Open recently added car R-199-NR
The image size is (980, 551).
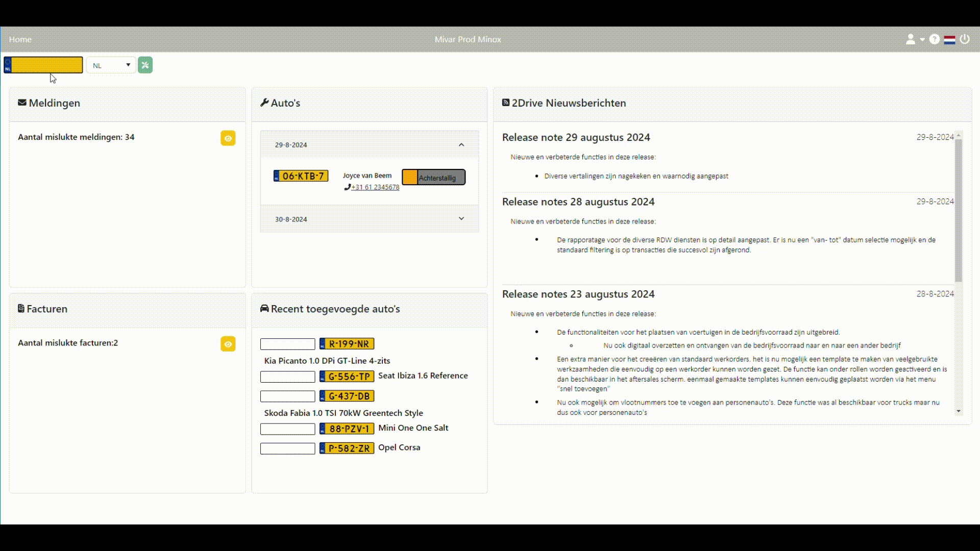[x=347, y=344]
